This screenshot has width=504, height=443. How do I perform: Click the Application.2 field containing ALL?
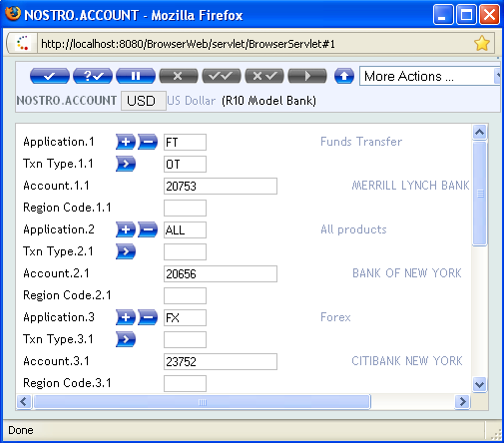[185, 229]
